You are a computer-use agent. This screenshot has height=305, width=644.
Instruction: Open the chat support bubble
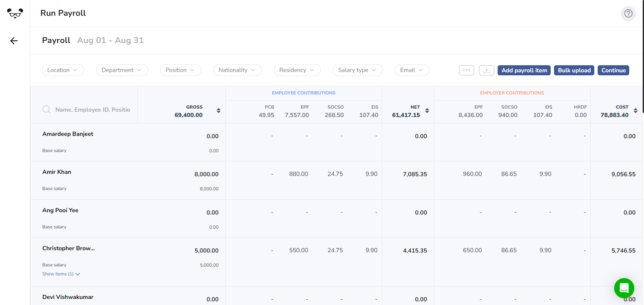624,288
